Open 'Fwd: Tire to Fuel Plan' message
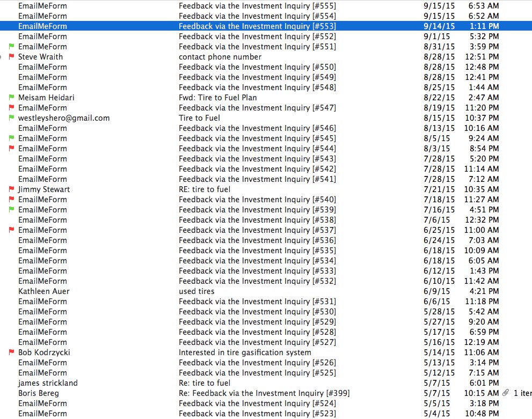 pyautogui.click(x=217, y=98)
